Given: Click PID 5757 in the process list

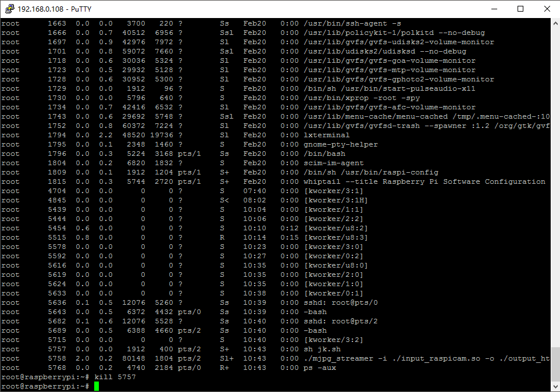Looking at the screenshot, I should (57, 349).
